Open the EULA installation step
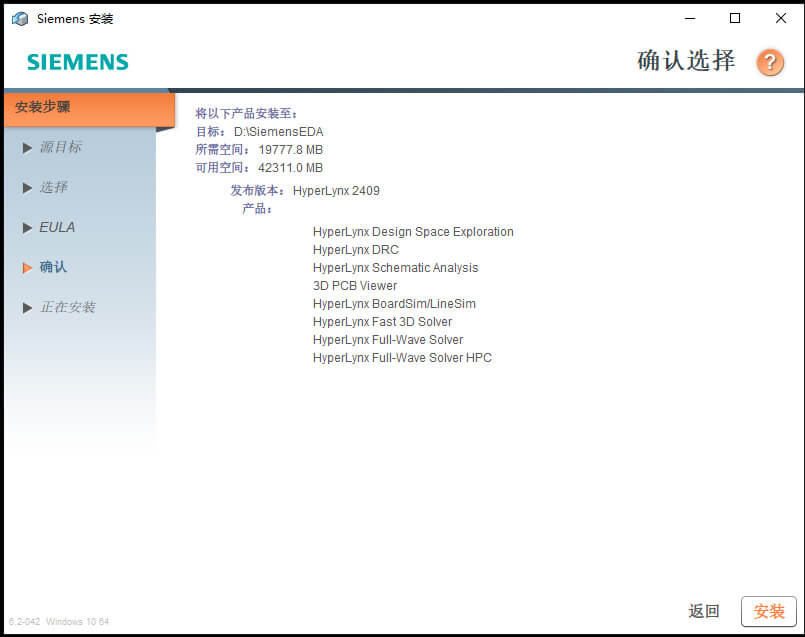805x637 pixels. [x=57, y=227]
